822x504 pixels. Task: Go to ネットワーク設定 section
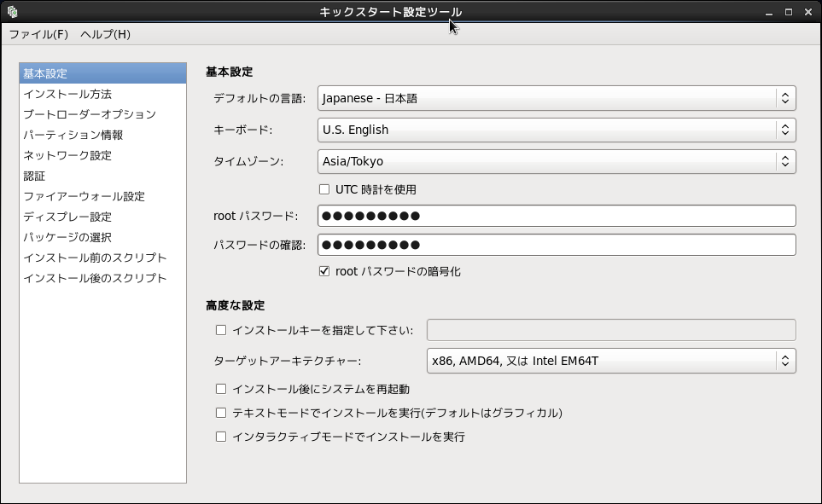67,155
